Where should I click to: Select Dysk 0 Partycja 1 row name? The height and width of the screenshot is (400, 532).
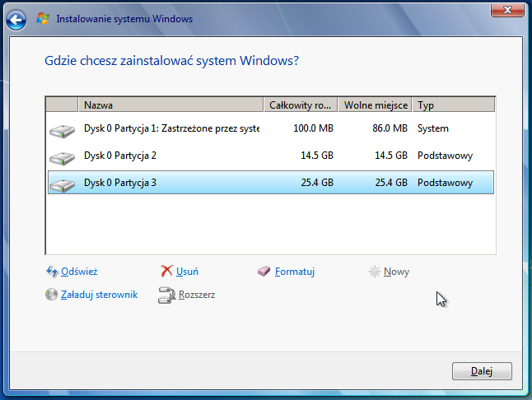[171, 128]
